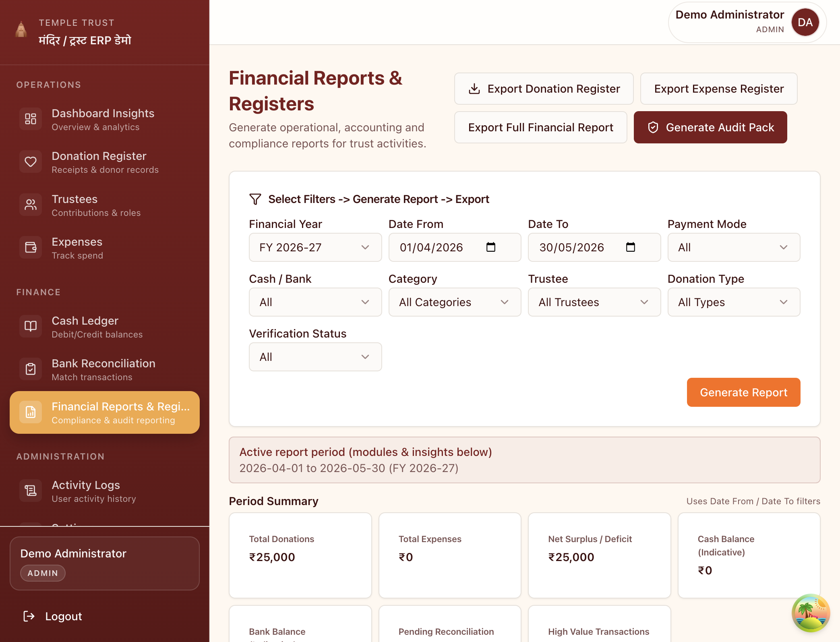The image size is (840, 642).
Task: Click the orange Generate Report button
Action: tap(743, 392)
